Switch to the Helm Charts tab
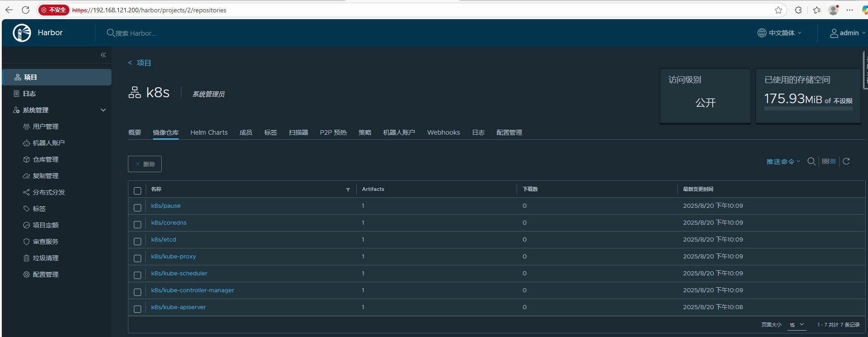 click(x=209, y=132)
